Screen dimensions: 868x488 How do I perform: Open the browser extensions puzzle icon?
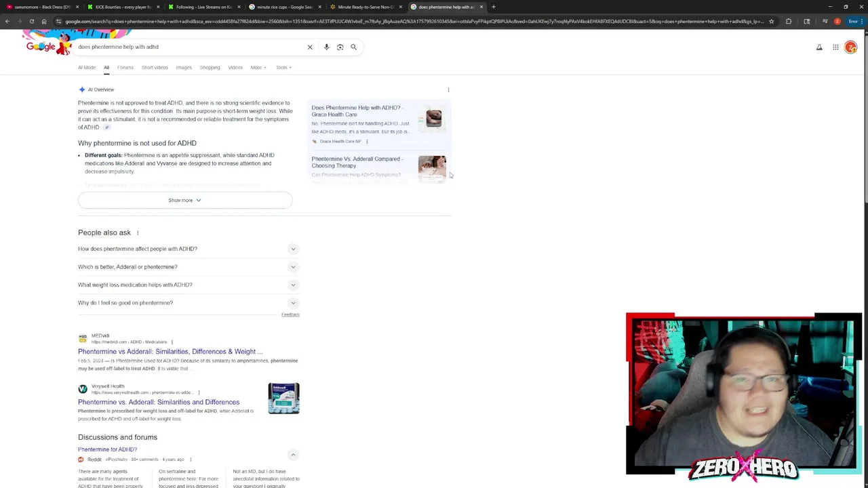pos(789,21)
